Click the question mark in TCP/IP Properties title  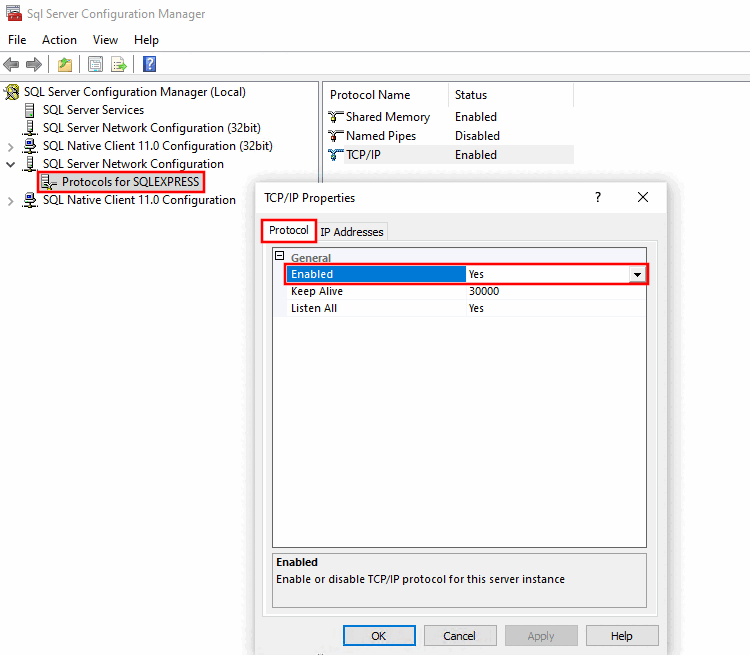pos(598,197)
